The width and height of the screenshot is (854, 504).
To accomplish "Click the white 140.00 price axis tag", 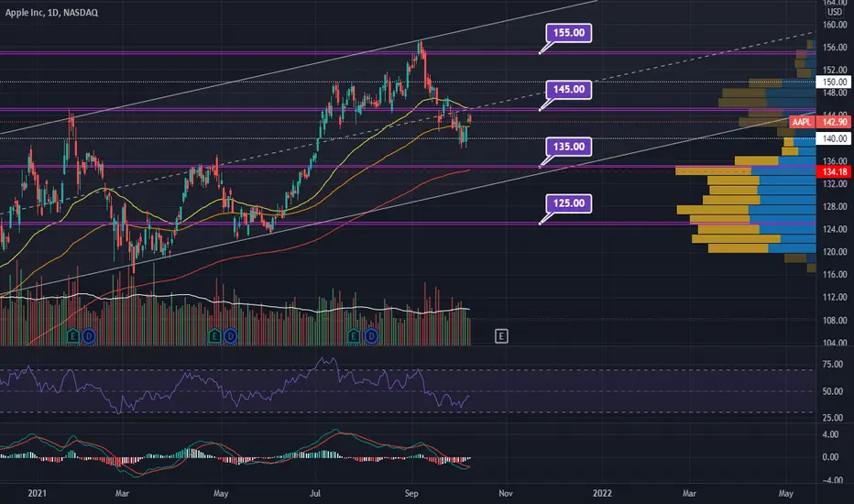I will pos(834,138).
